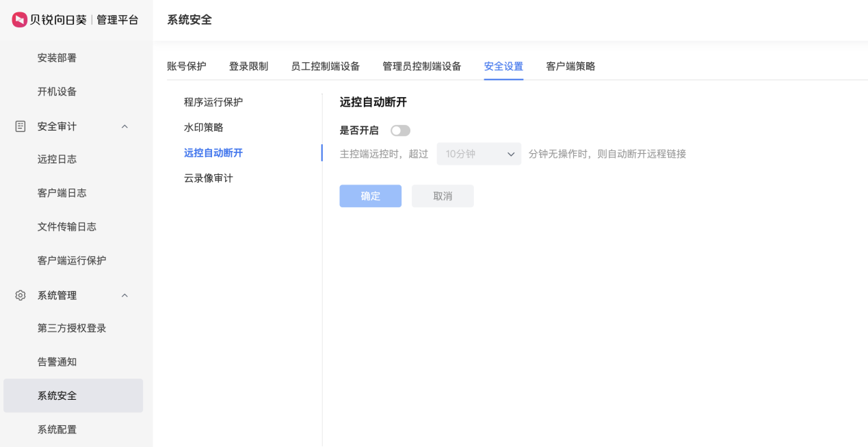
Task: Click the 系统安全 page title
Action: [x=189, y=20]
